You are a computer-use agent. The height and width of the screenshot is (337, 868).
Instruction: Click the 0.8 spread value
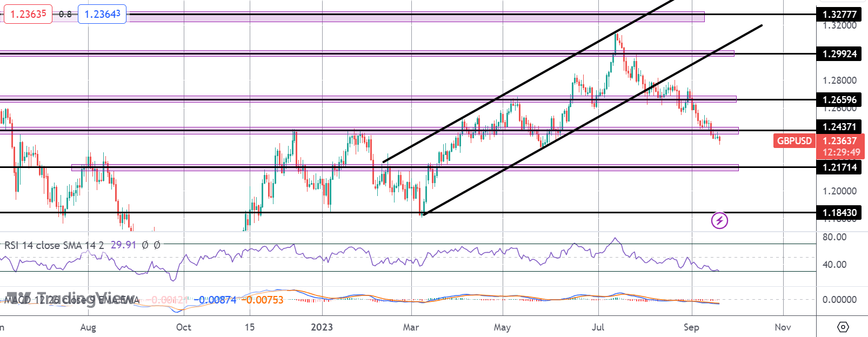point(65,14)
